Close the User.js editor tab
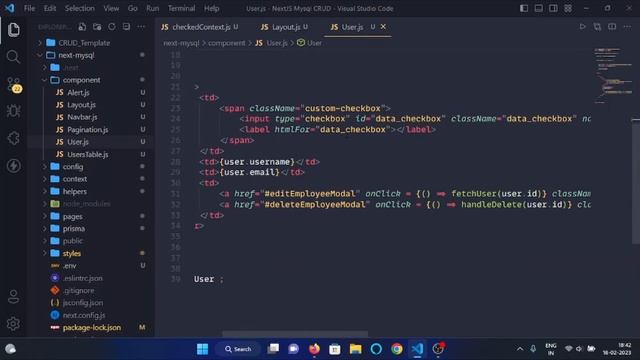Screen dimensions: 640x360 pos(383,27)
